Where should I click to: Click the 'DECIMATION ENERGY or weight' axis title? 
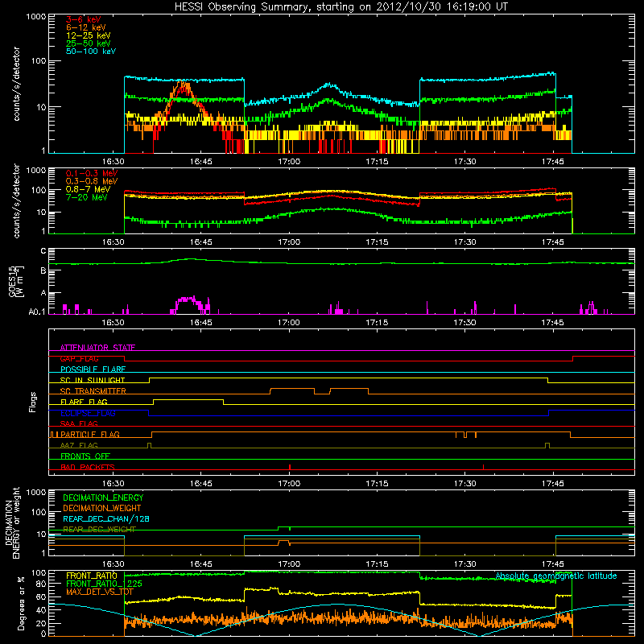12,523
